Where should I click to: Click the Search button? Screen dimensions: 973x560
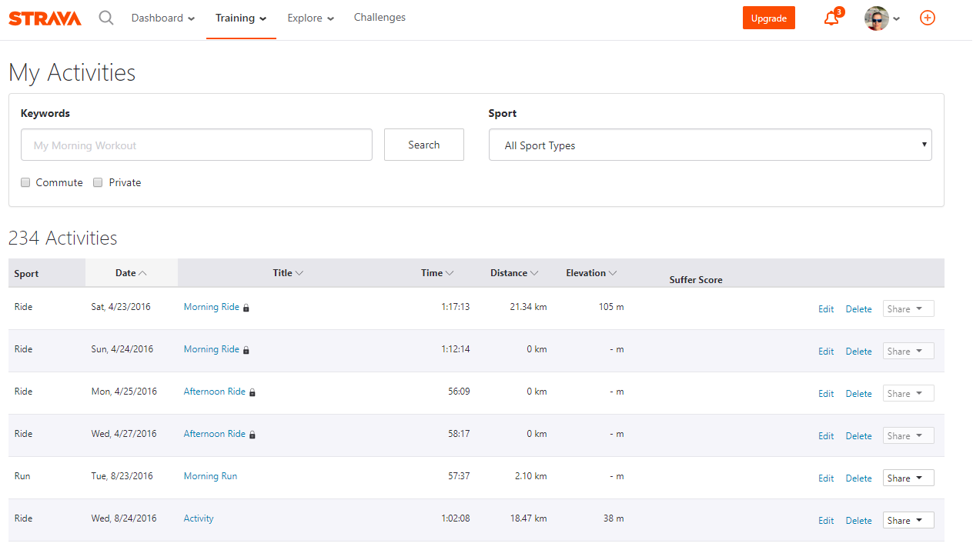[423, 144]
